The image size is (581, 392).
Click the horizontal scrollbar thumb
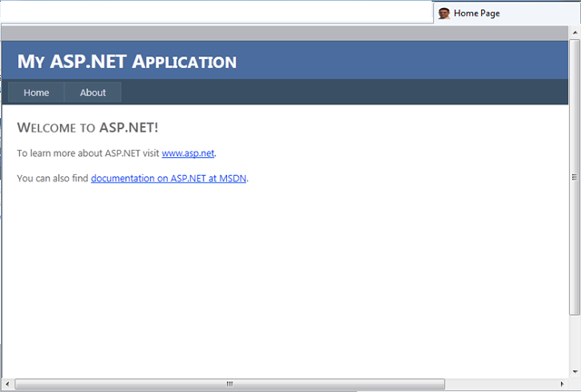tap(230, 384)
